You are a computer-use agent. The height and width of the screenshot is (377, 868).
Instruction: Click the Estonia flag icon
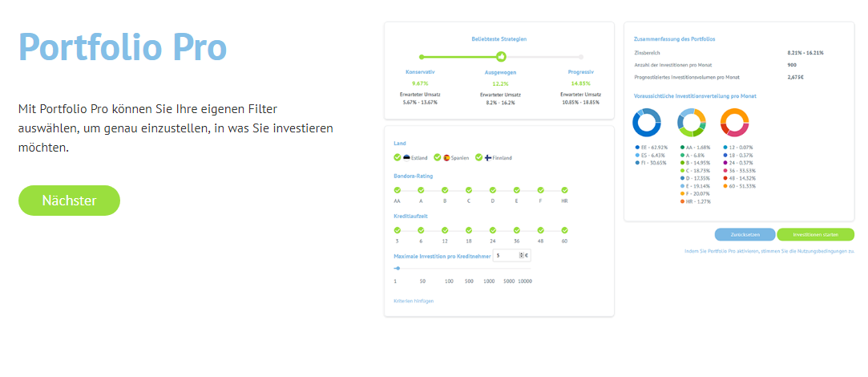click(x=406, y=158)
